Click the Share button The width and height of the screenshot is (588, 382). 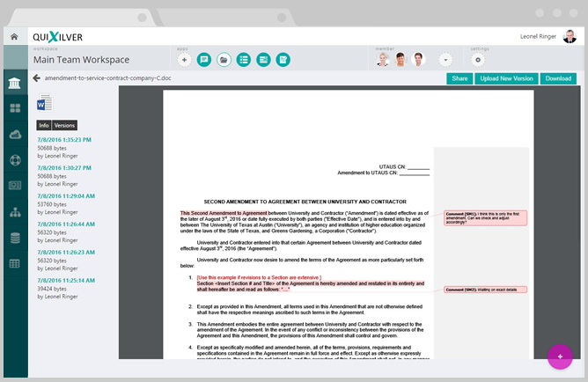click(459, 78)
